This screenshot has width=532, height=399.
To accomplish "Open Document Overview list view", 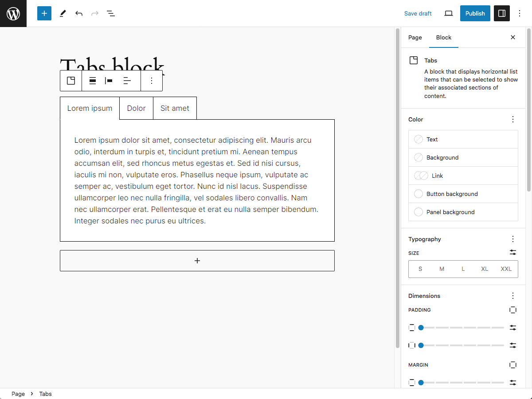I will (x=111, y=13).
